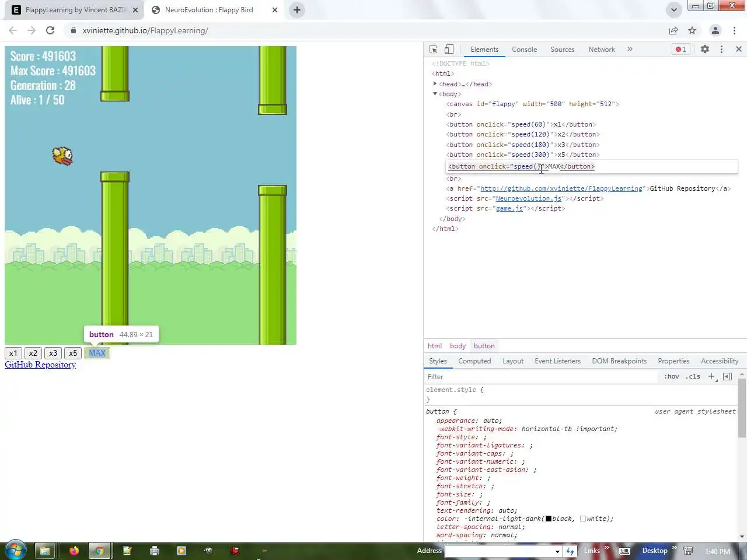The image size is (747, 560).
Task: Switch to the Console tab
Action: pos(524,50)
